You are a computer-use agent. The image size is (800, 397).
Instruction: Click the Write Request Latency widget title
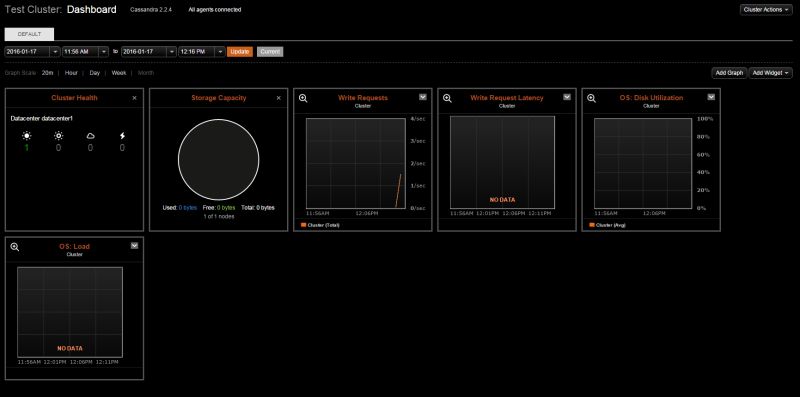507,97
